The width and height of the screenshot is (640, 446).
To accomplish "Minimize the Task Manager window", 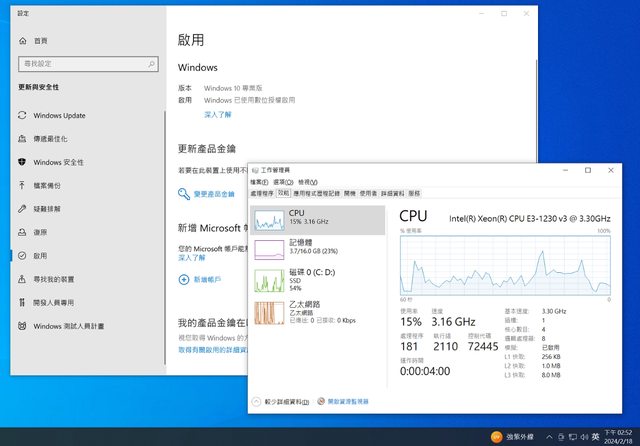I will 565,170.
